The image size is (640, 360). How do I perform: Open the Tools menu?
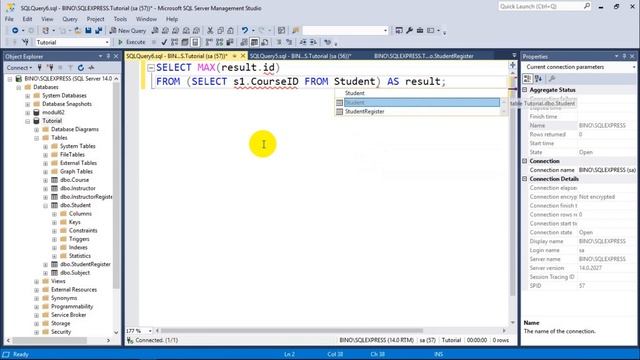120,19
